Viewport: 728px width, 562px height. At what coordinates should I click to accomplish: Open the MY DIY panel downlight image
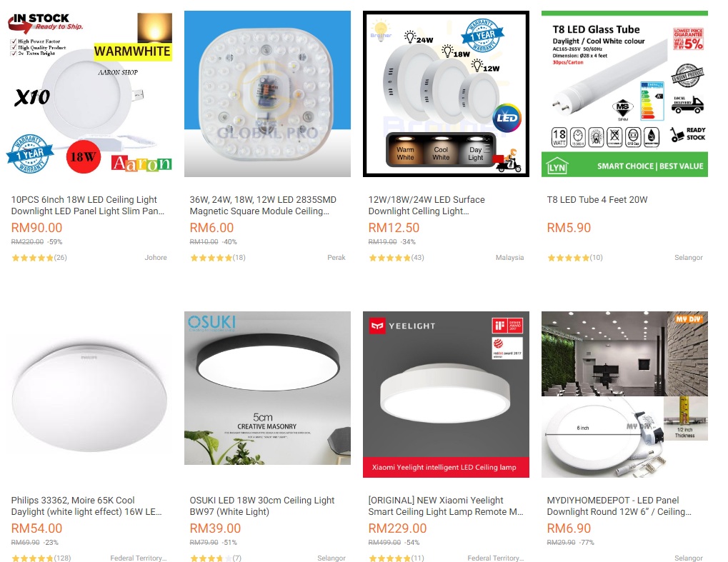click(624, 394)
